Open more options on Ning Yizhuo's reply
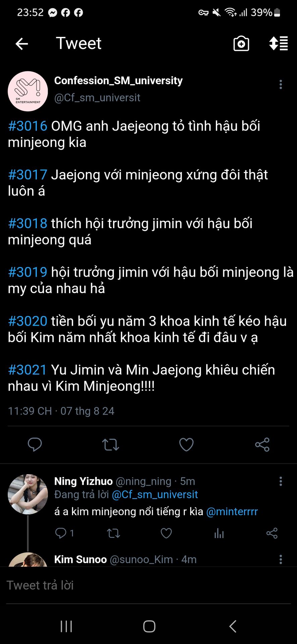The image size is (297, 644). (281, 481)
